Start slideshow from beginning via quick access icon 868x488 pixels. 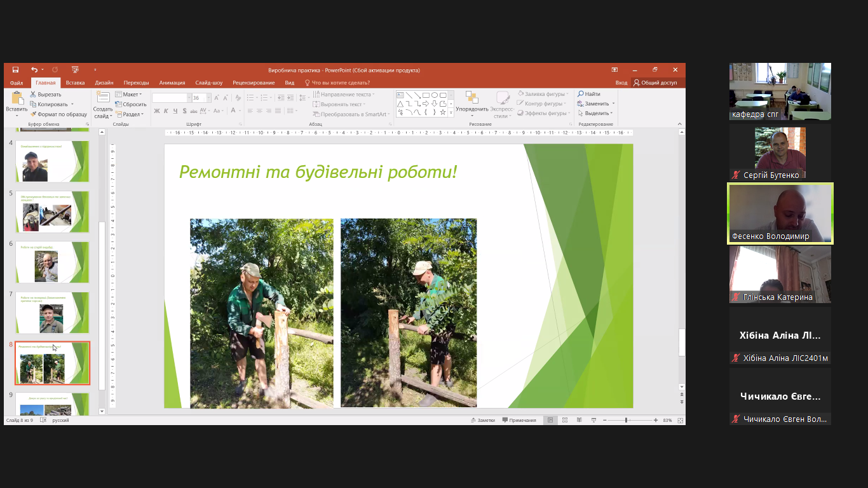click(x=75, y=70)
